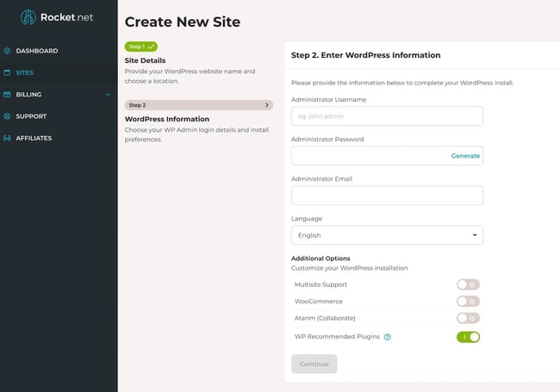560x392 pixels.
Task: Click the Step 1 checkmark badge
Action: pos(141,47)
